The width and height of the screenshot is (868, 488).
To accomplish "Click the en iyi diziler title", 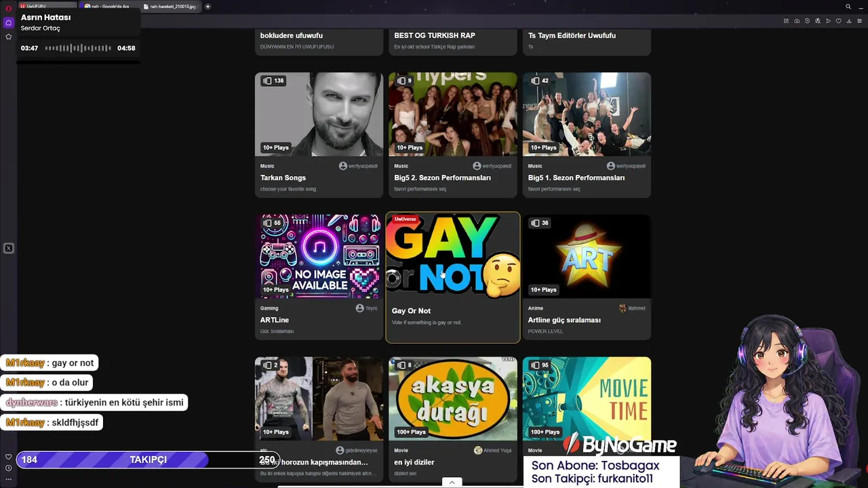I will pos(414,462).
